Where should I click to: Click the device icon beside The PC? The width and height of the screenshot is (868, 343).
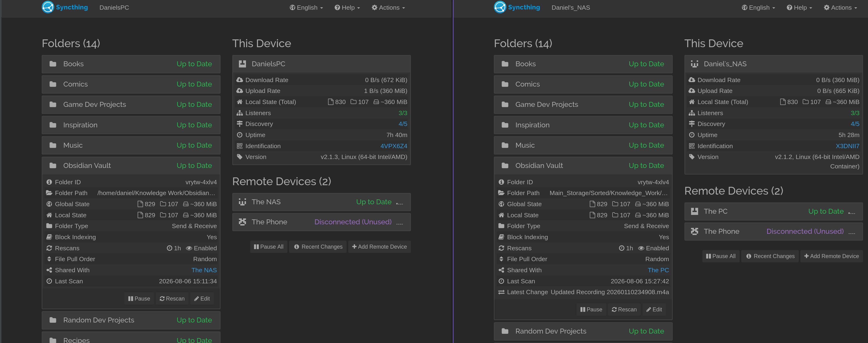click(x=694, y=211)
